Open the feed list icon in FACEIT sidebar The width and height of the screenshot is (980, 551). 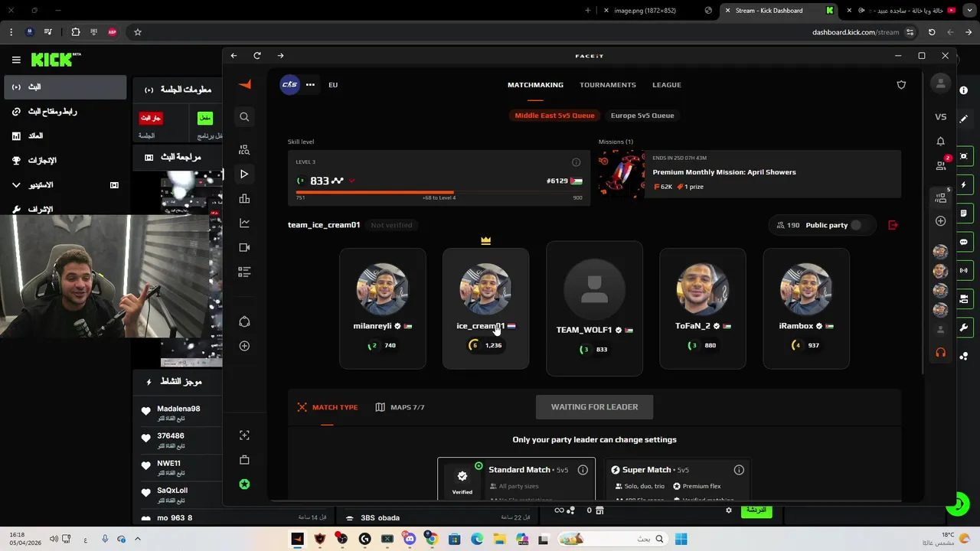(x=244, y=272)
